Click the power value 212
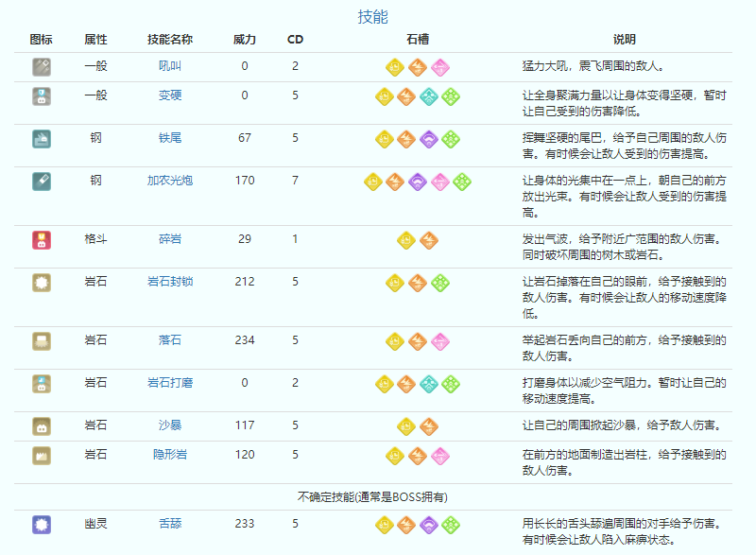Viewport: 756px width, 555px height. point(245,282)
